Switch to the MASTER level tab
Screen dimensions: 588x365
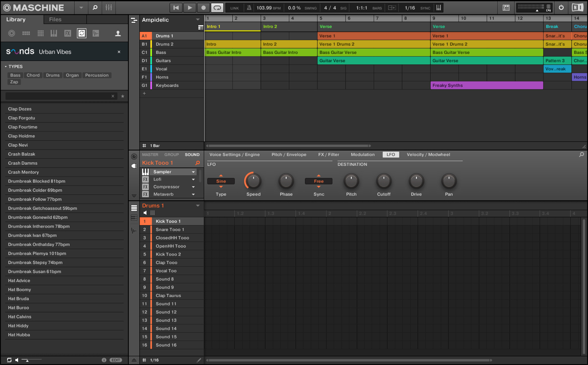click(x=150, y=155)
